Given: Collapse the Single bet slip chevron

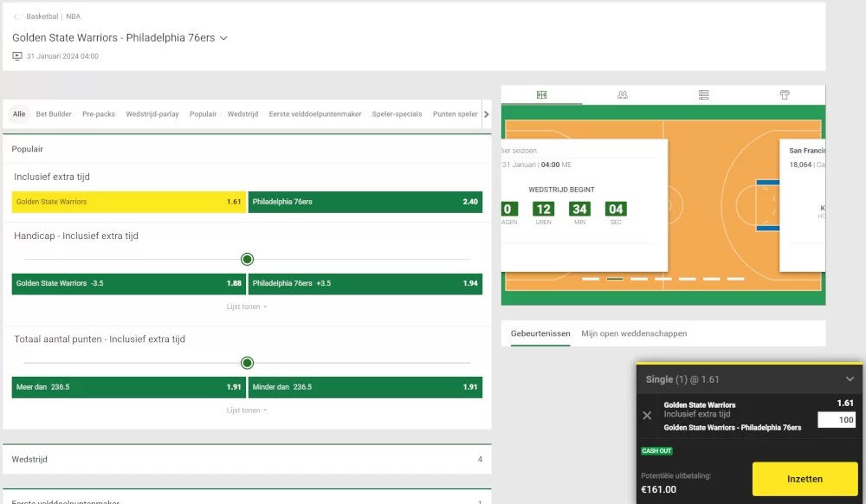Looking at the screenshot, I should pos(850,379).
